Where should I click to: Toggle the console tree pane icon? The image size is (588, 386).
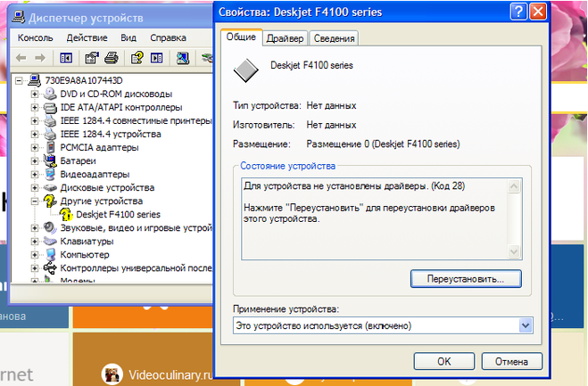point(66,58)
